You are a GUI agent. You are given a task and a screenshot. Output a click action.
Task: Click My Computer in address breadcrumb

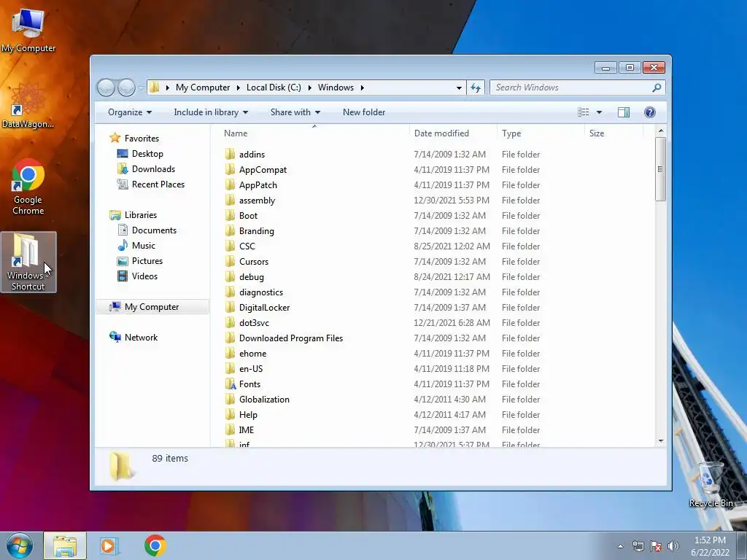point(203,87)
